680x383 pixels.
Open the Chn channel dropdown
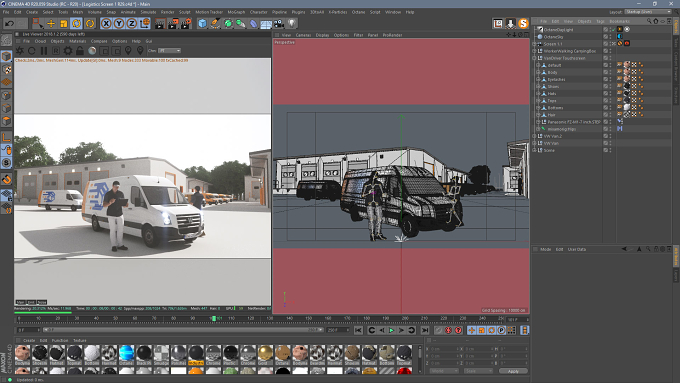[169, 51]
